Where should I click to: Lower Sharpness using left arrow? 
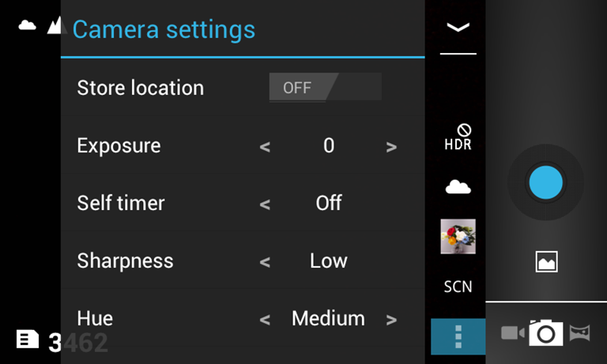[x=265, y=261]
